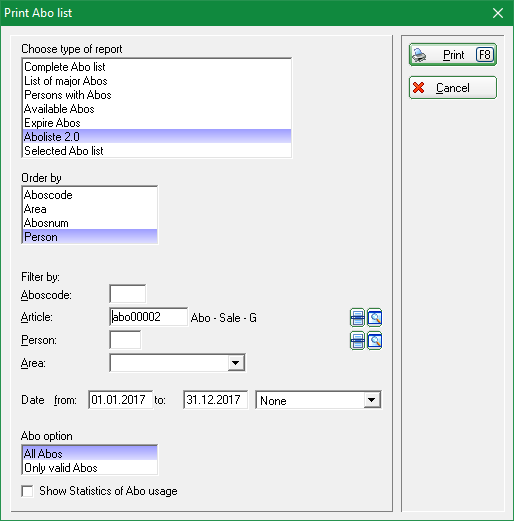
Task: Click the Cancel button
Action: click(x=453, y=88)
